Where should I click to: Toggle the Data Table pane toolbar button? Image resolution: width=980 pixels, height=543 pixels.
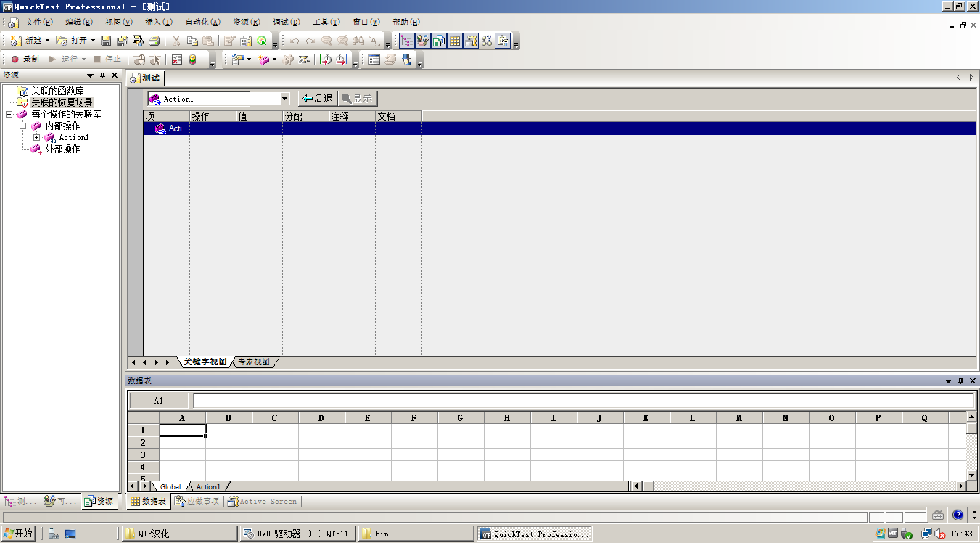coord(455,41)
